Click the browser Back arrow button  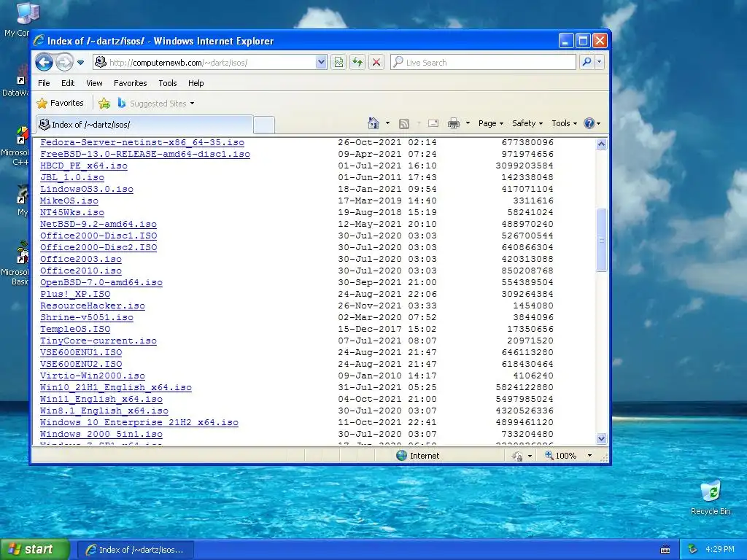[44, 63]
